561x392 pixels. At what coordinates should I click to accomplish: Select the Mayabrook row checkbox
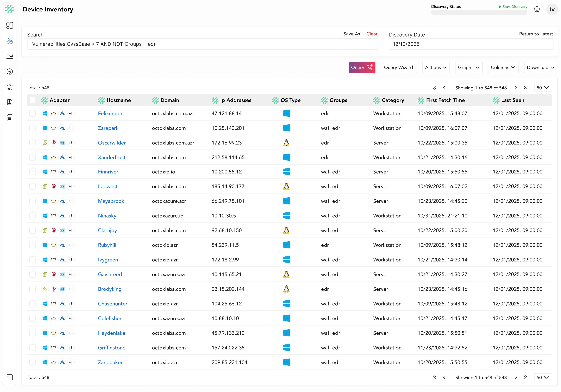[x=33, y=201]
